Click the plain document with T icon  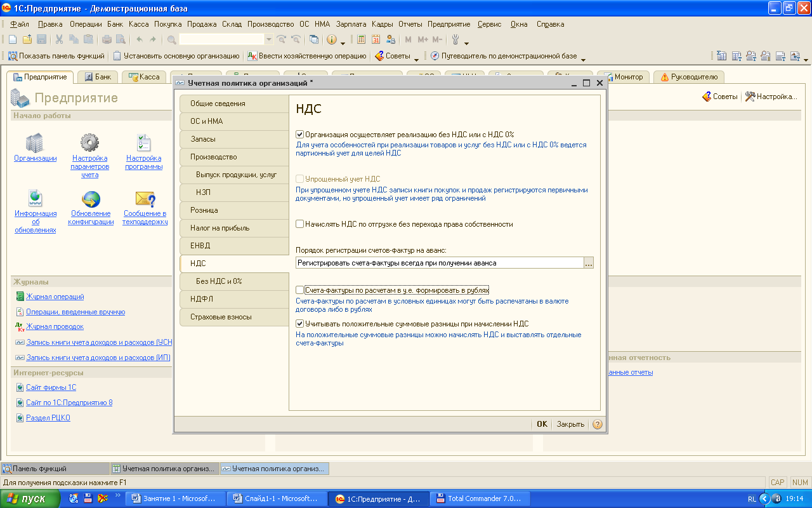781,56
